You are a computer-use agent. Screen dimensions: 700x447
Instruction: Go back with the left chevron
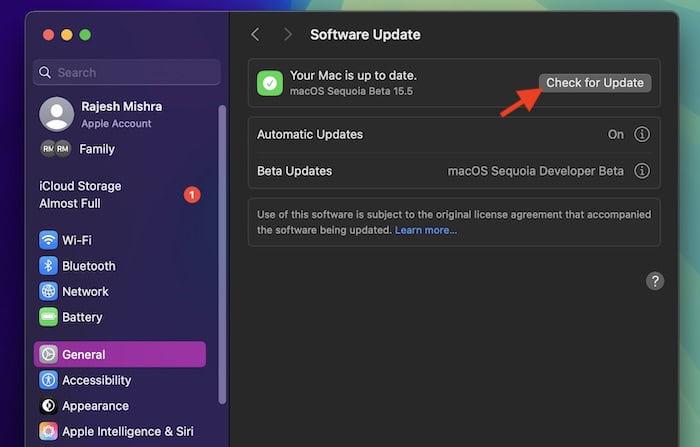pos(255,35)
